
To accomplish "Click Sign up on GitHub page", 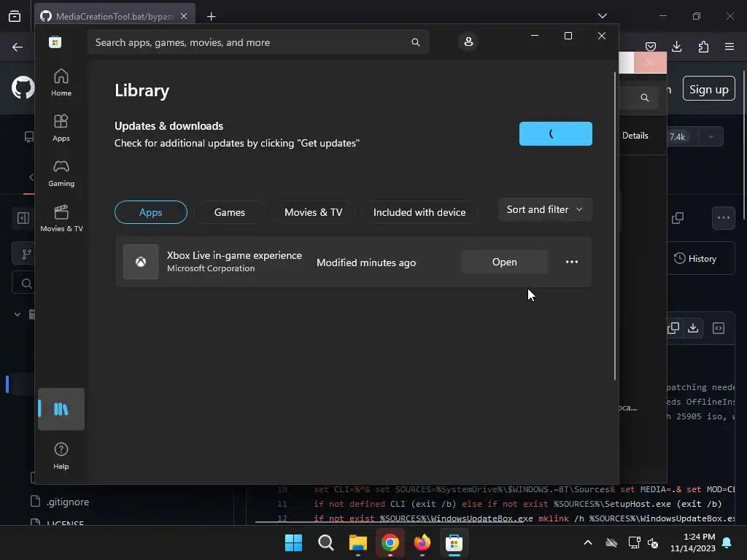I will point(709,89).
